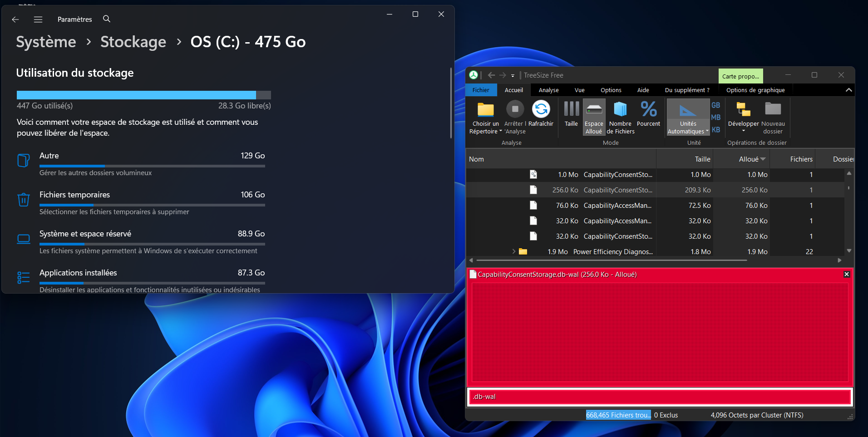Click the storage usage progress bar
The width and height of the screenshot is (868, 437).
pos(144,95)
